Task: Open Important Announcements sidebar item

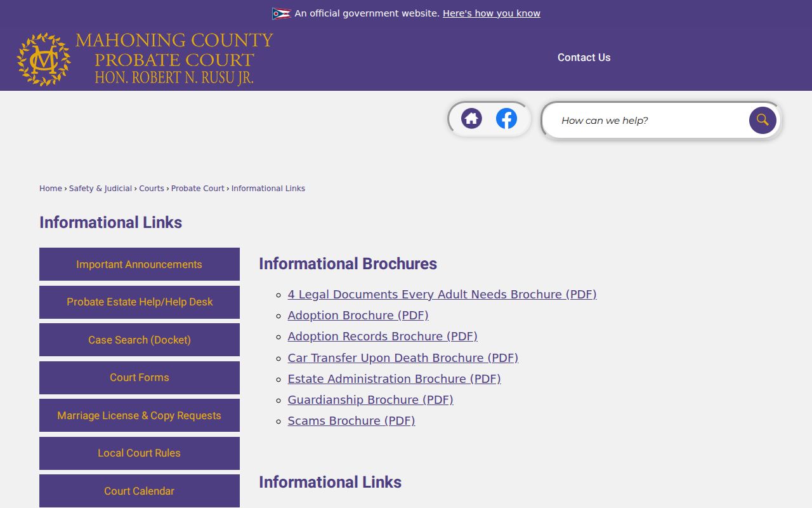Action: click(x=140, y=264)
